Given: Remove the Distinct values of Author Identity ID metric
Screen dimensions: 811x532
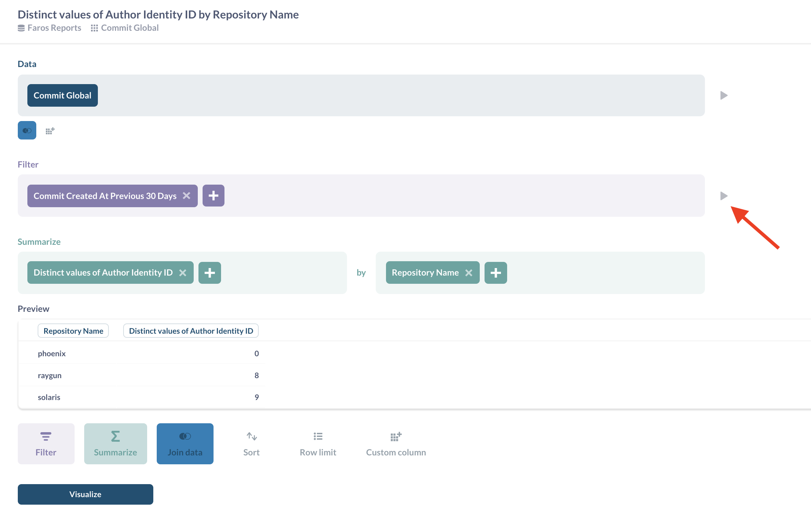Looking at the screenshot, I should tap(183, 272).
